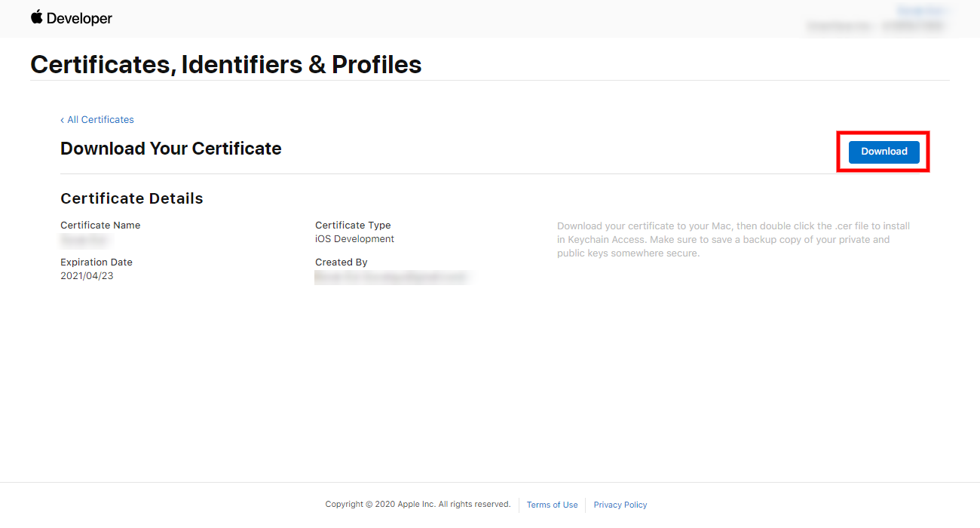Click the iOS Development type value
This screenshot has height=528, width=980.
coord(354,239)
